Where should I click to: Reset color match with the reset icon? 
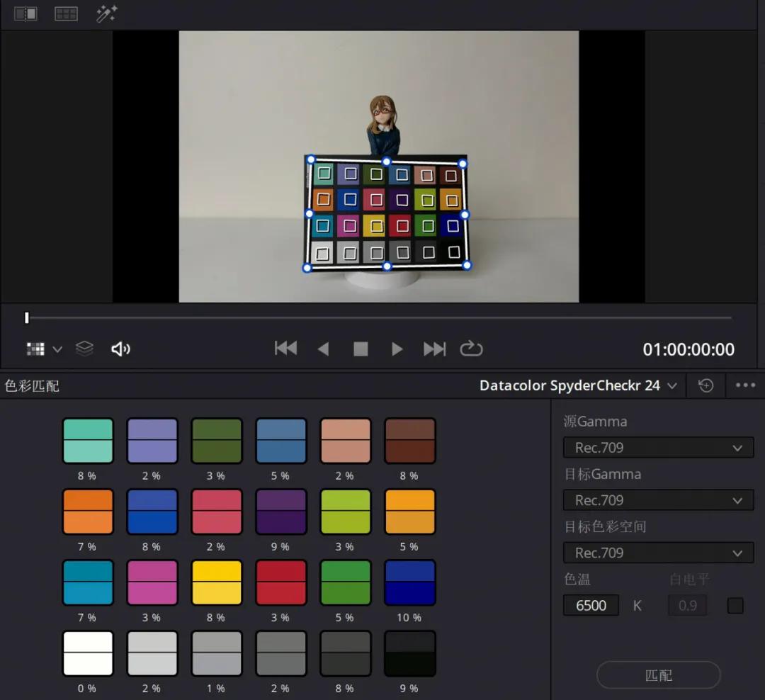pos(705,385)
